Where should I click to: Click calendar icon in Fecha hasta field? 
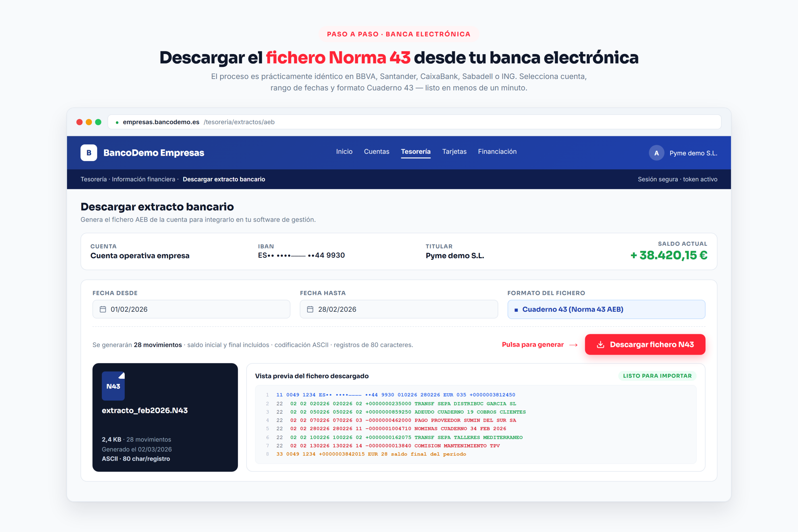(x=310, y=309)
